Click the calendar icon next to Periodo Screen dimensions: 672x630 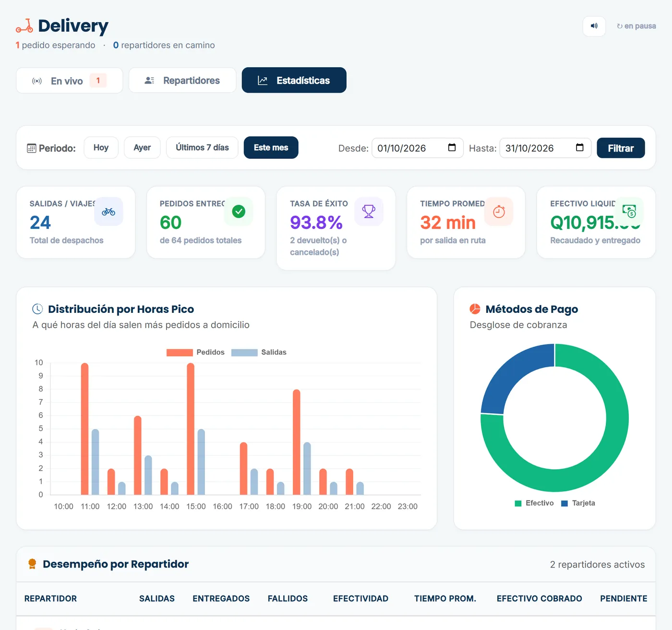click(32, 148)
